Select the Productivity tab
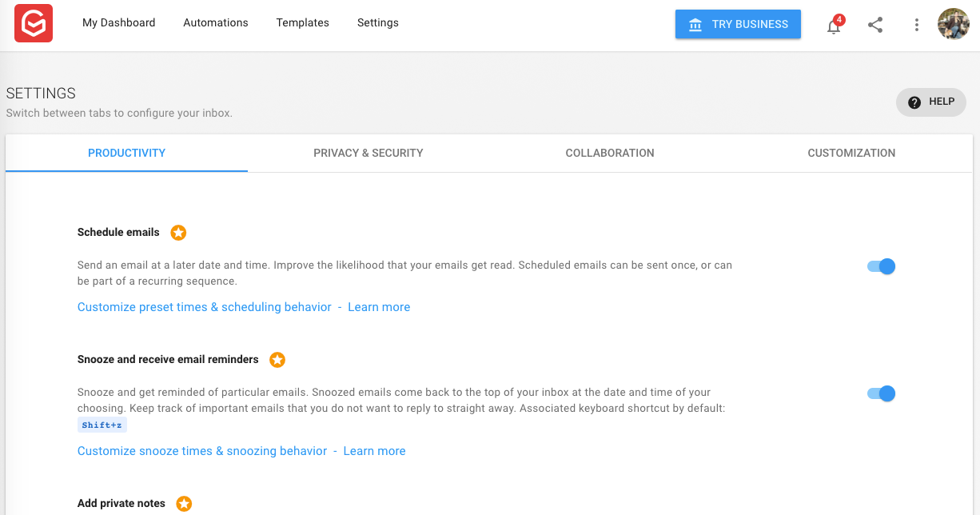Image resolution: width=980 pixels, height=515 pixels. [127, 153]
